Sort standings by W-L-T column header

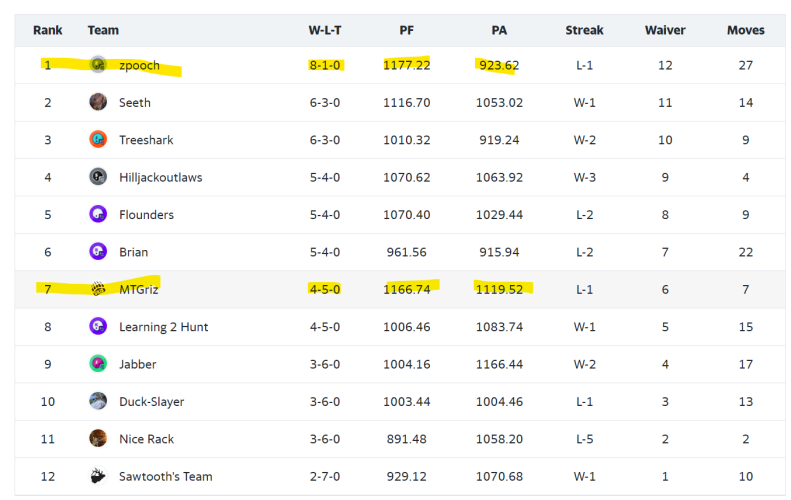(325, 30)
